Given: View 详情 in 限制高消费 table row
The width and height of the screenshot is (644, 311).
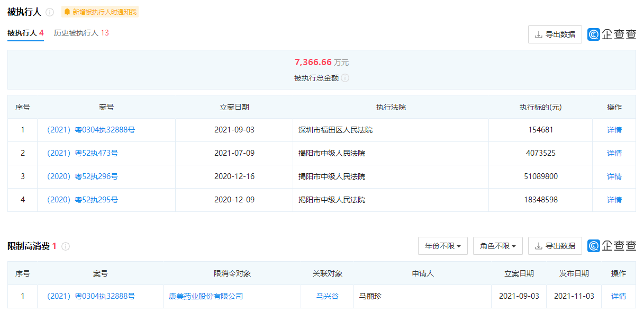Looking at the screenshot, I should (x=618, y=296).
